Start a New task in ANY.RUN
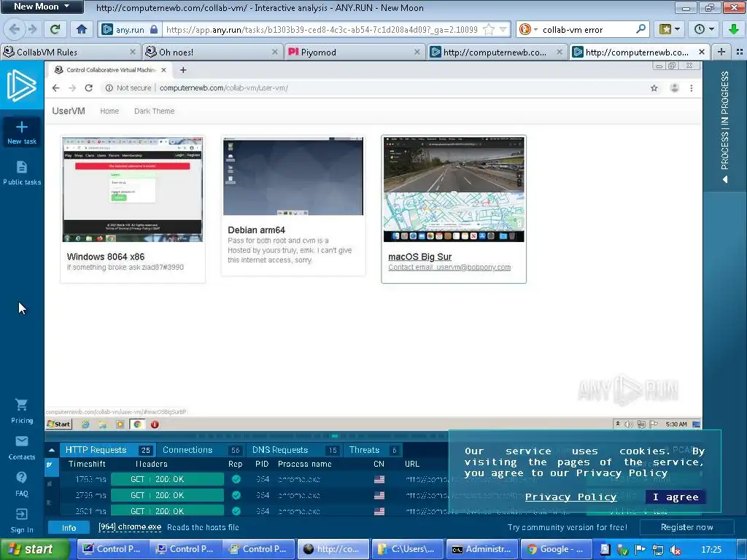Image resolution: width=747 pixels, height=560 pixels. tap(21, 133)
